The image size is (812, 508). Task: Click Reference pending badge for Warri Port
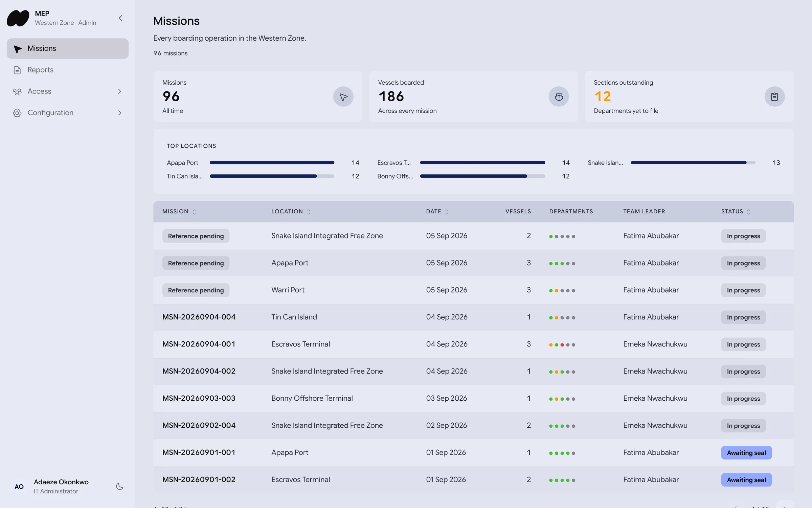click(x=196, y=290)
